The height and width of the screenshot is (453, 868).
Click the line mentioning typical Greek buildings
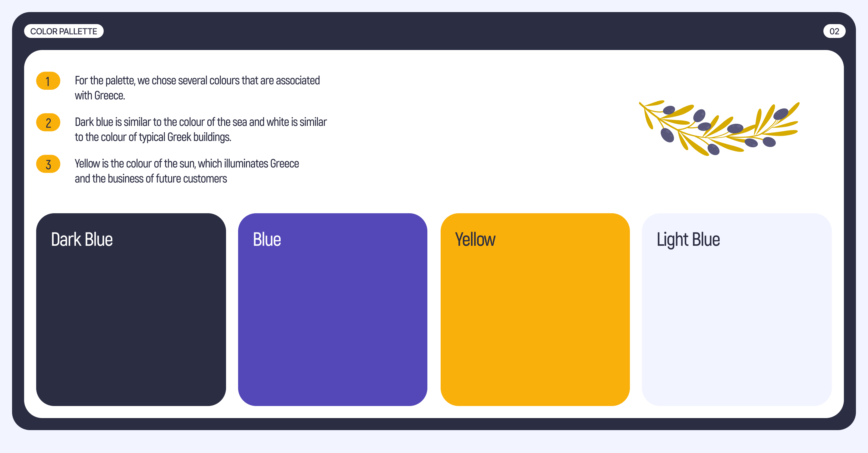153,137
